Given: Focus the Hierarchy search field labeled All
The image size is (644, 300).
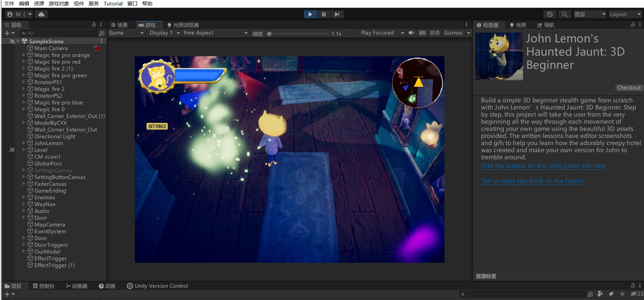Looking at the screenshot, I should 59,33.
